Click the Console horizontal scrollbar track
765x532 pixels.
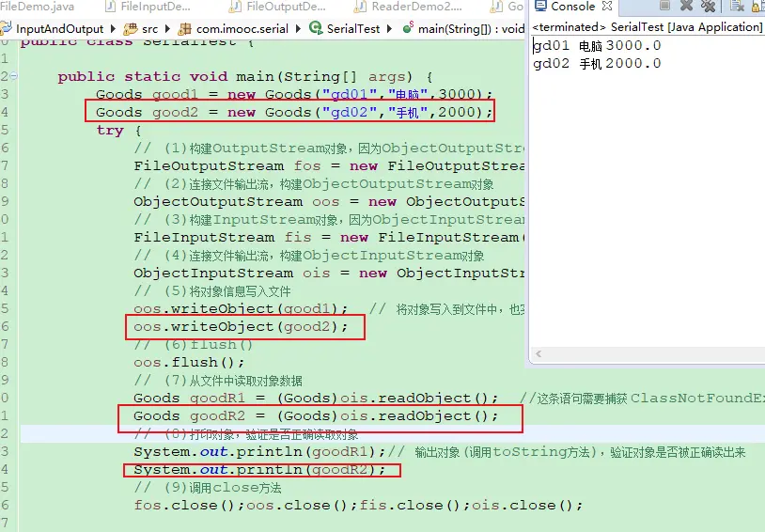click(x=654, y=353)
